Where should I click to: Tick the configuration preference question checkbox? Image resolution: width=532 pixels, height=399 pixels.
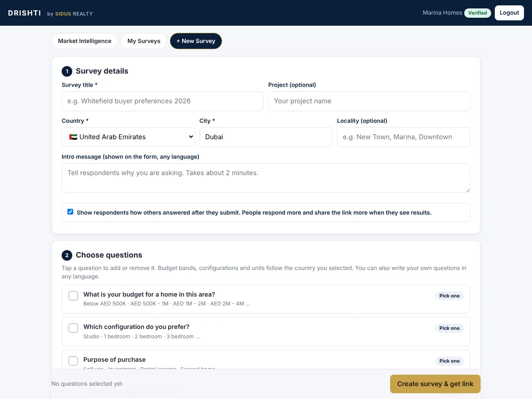pos(73,328)
